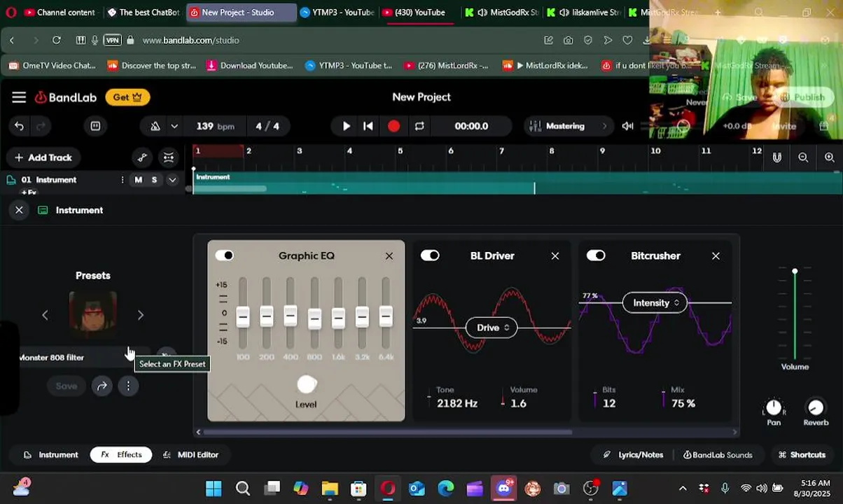Image resolution: width=843 pixels, height=504 pixels.
Task: Click the red Record button
Action: pyautogui.click(x=393, y=126)
